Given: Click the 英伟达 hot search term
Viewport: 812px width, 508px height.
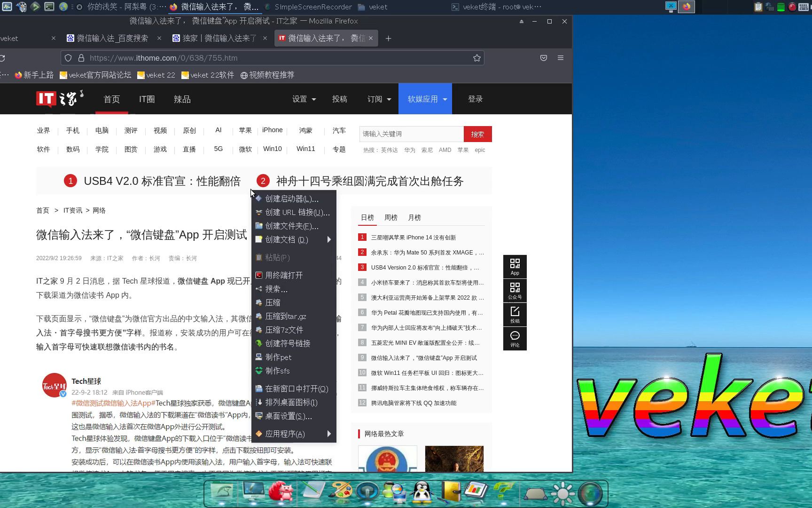Looking at the screenshot, I should click(389, 150).
